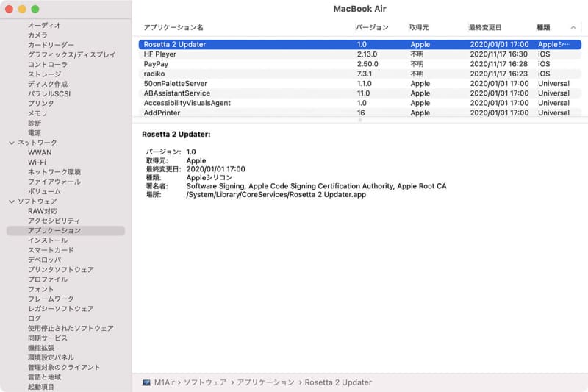Open Wi-Fi in the sidebar
The height and width of the screenshot is (392, 588).
(37, 163)
